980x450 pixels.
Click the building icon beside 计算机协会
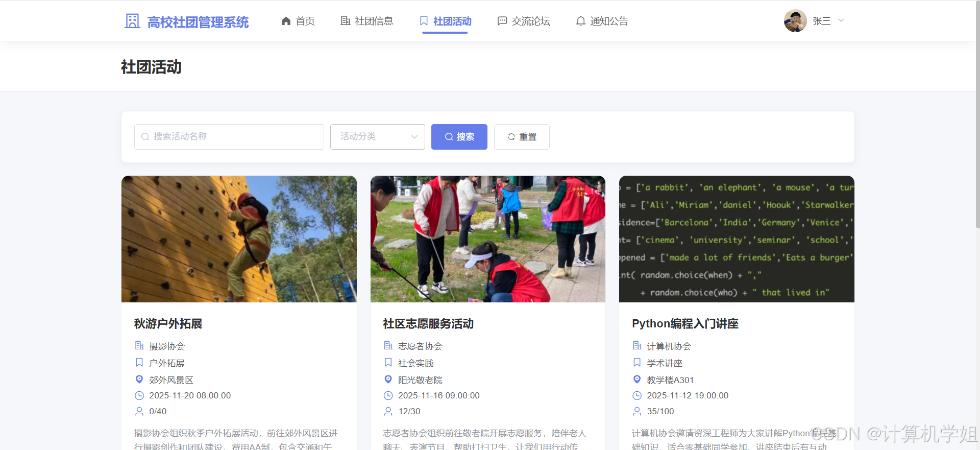pos(637,346)
